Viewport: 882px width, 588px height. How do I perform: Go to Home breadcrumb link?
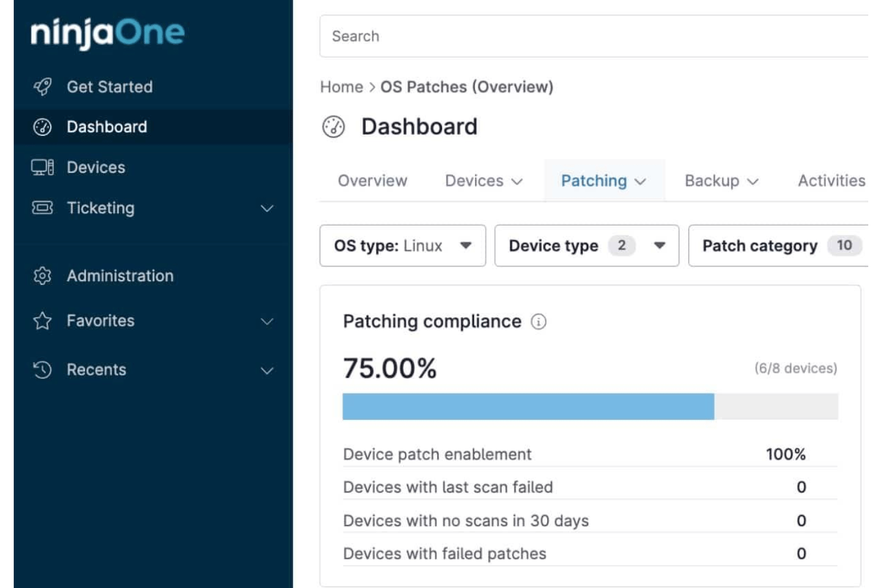pos(341,87)
